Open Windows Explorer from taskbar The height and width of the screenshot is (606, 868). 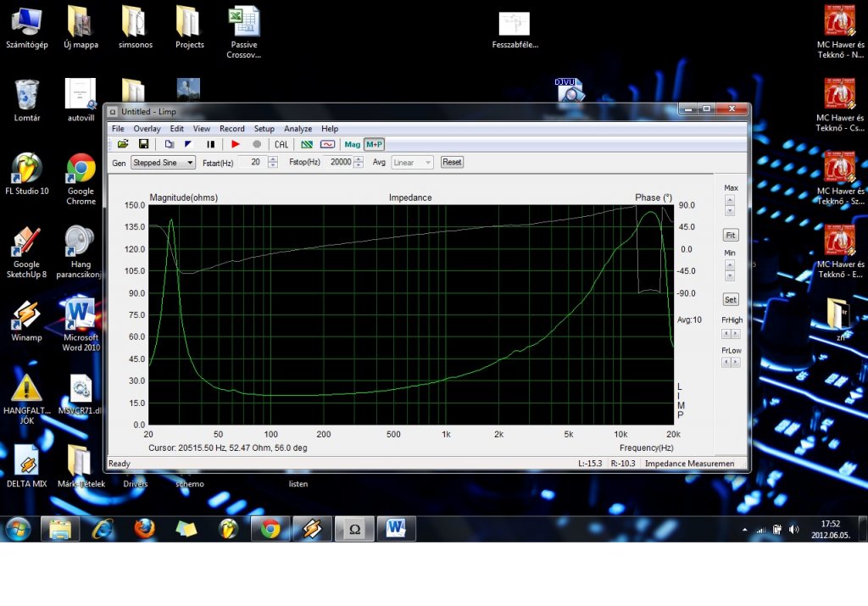[60, 529]
